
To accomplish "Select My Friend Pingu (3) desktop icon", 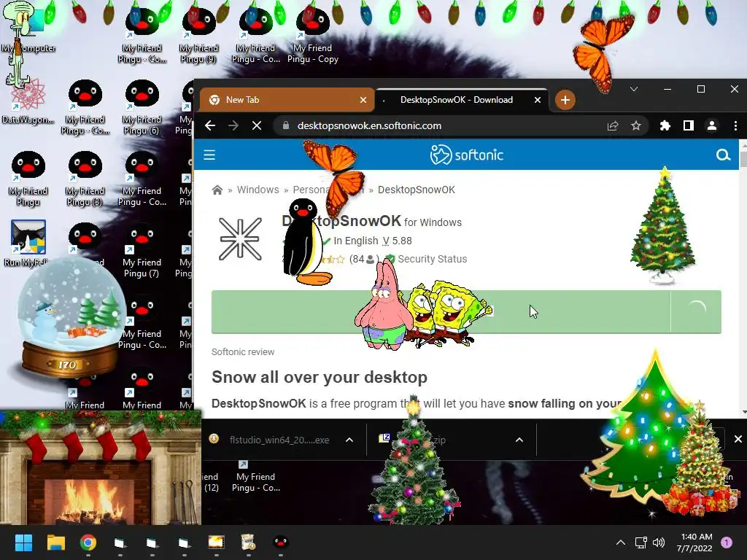I will (x=85, y=179).
